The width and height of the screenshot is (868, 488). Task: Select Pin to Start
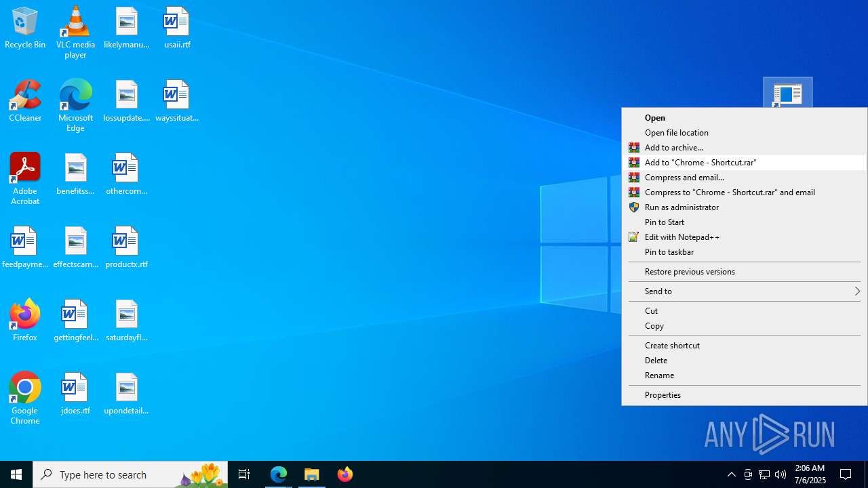click(x=745, y=222)
